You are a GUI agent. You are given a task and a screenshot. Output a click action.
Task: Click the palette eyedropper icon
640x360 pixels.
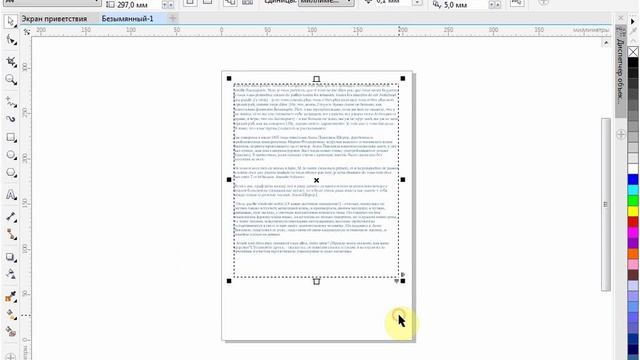point(633,31)
